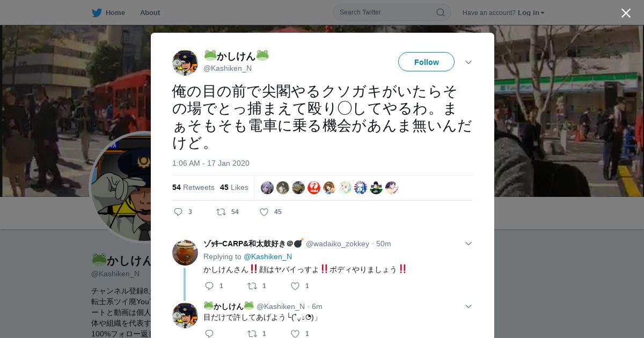Retweet wadaiko_zokkey's reply
This screenshot has height=338, width=644.
coord(252,286)
